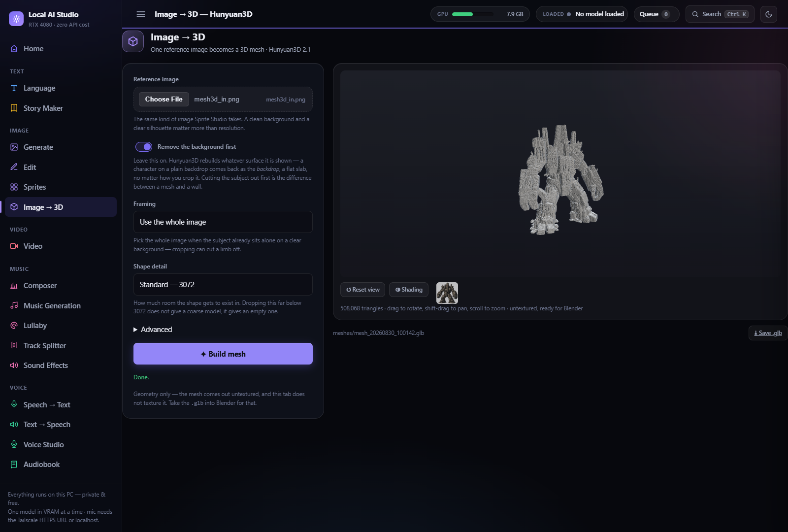The image size is (788, 532).
Task: Open the Composer bars icon
Action: (x=14, y=286)
